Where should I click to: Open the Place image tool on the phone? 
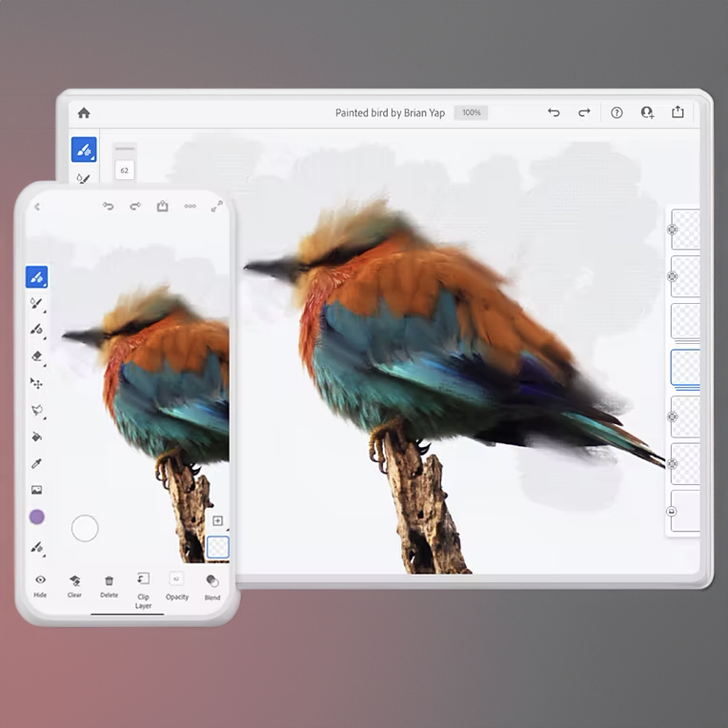click(x=36, y=490)
